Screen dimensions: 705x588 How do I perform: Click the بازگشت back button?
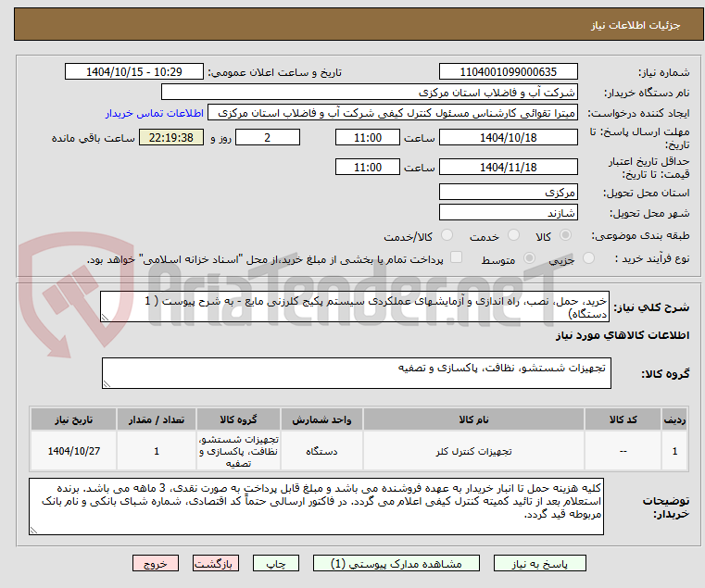point(216,563)
